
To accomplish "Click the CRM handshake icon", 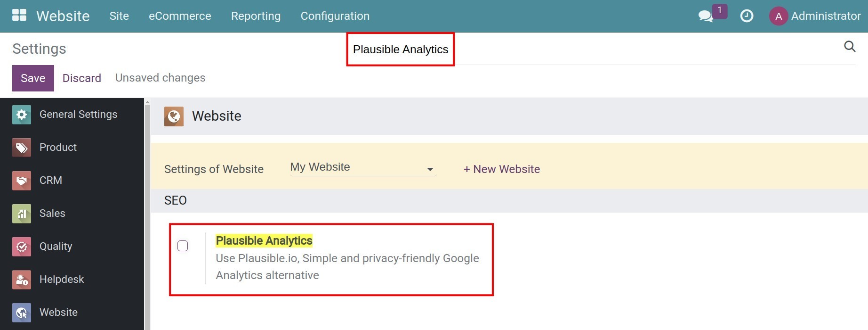I will 22,181.
